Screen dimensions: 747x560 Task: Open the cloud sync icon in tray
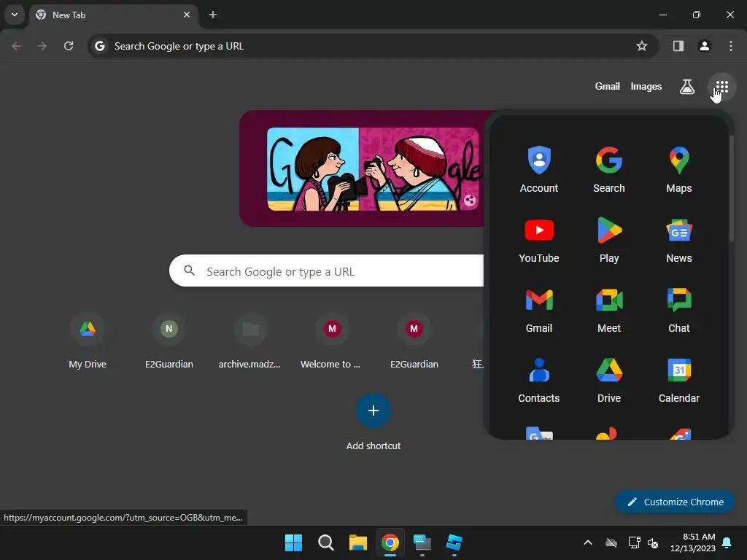point(611,542)
